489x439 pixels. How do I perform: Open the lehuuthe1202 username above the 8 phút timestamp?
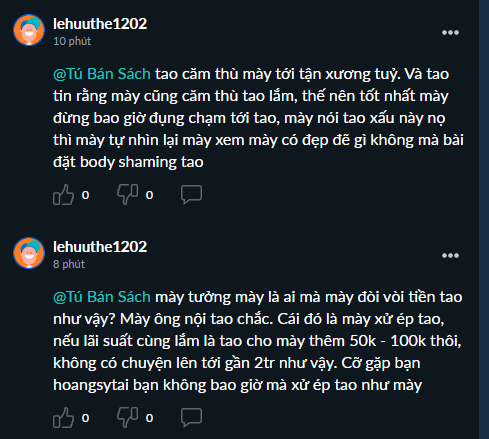point(100,247)
